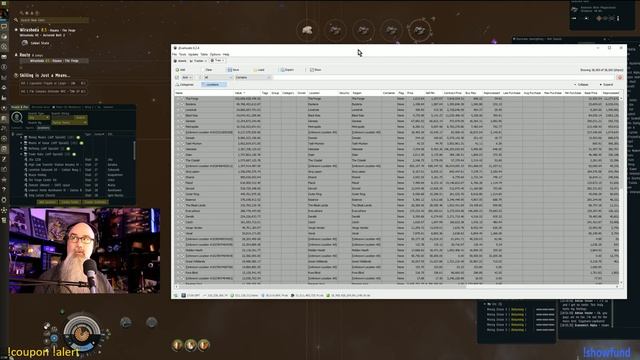The height and width of the screenshot is (360, 640).
Task: Click the Load filter button
Action: 259,70
